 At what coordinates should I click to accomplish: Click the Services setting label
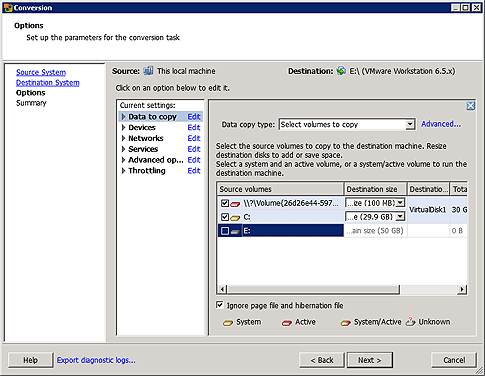coord(143,149)
